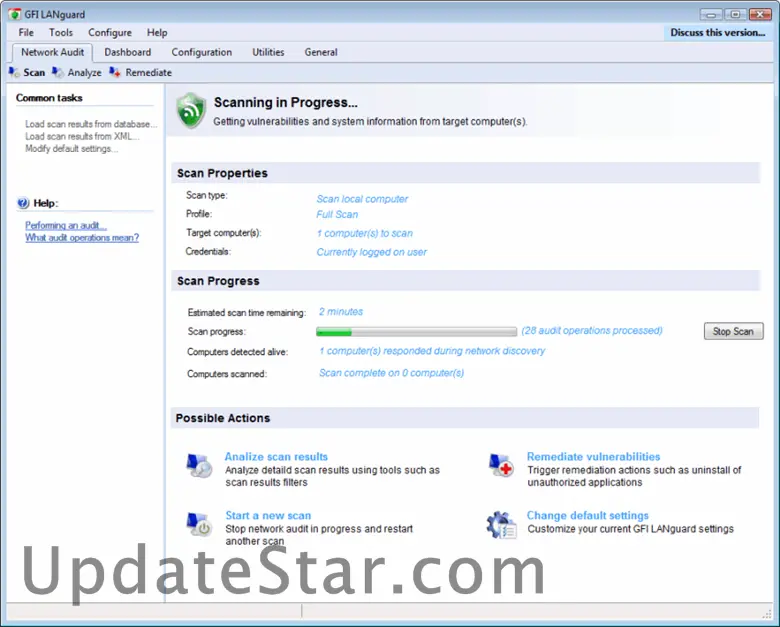
Task: Click Load scan results from XML
Action: pos(82,136)
